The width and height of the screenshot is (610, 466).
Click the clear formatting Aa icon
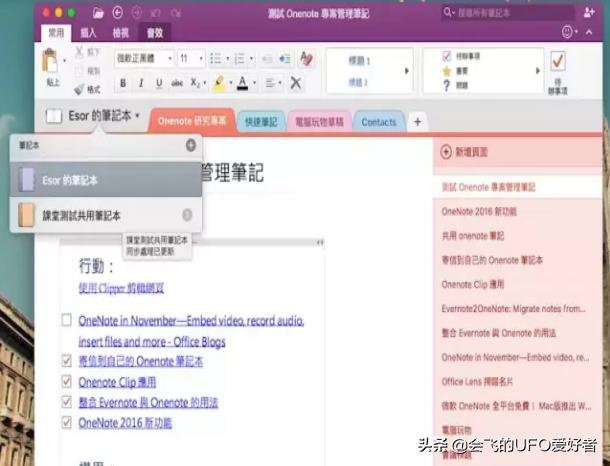307,59
